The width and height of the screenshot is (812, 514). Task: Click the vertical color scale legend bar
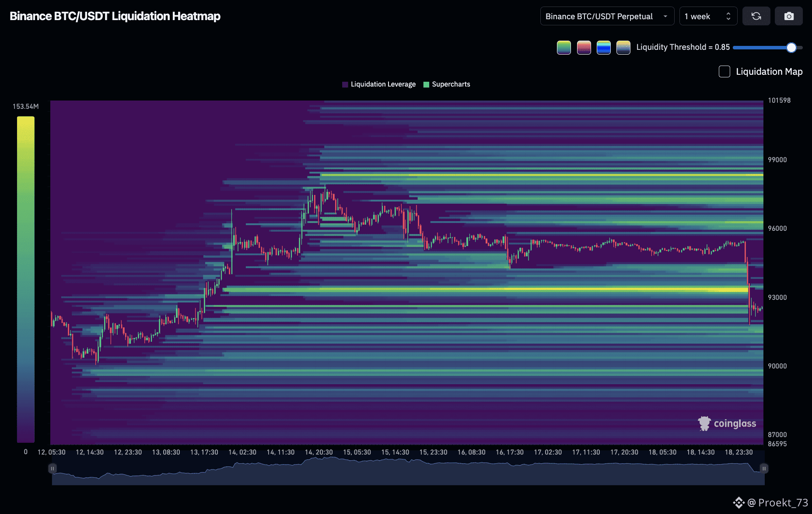[x=25, y=280]
